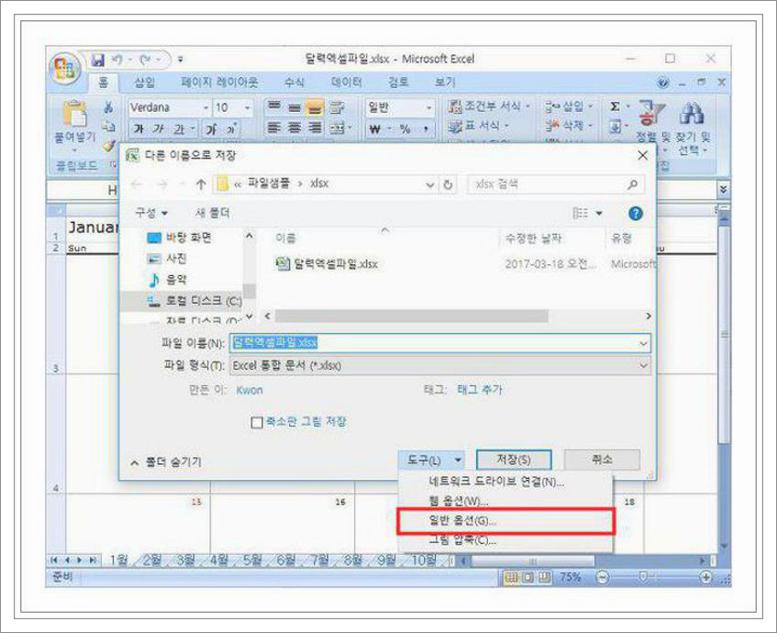Viewport: 777px width, 633px height.
Task: Open the font size 10 dropdown
Action: (x=247, y=108)
